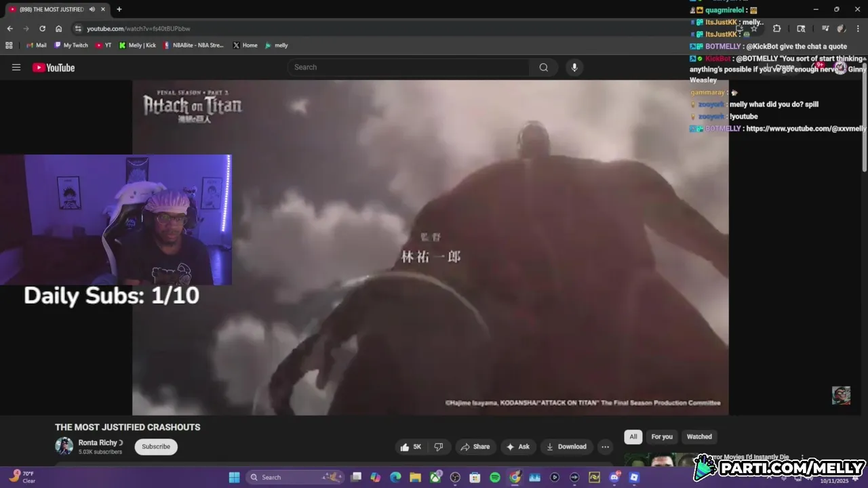
Task: Close the YouTube browser tab
Action: click(103, 9)
